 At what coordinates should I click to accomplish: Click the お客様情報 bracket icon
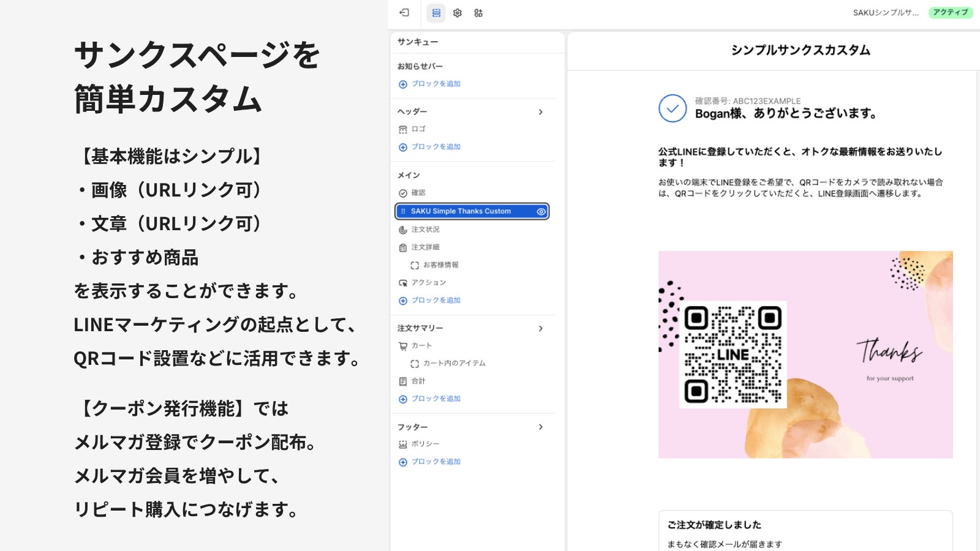(x=415, y=266)
